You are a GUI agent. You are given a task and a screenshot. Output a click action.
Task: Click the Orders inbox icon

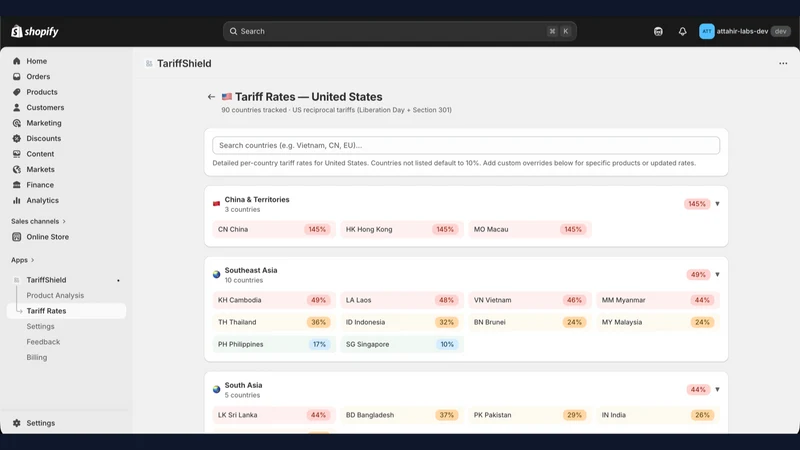[x=17, y=77]
